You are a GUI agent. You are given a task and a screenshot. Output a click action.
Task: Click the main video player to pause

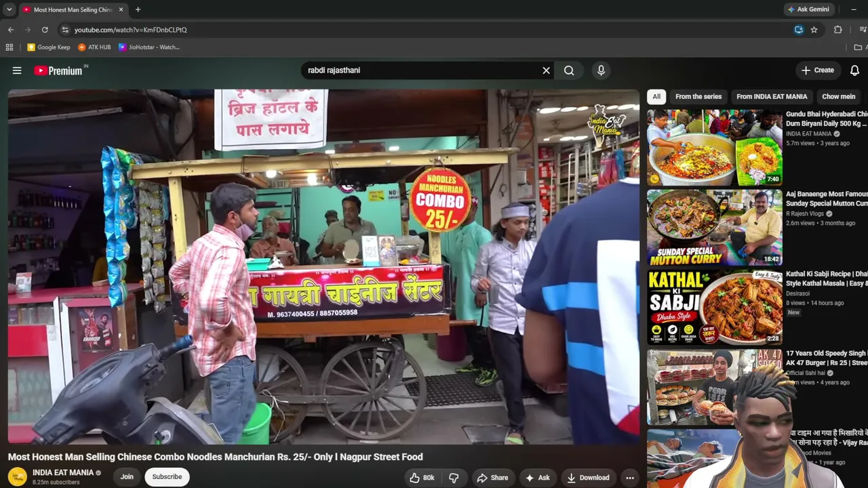point(323,267)
